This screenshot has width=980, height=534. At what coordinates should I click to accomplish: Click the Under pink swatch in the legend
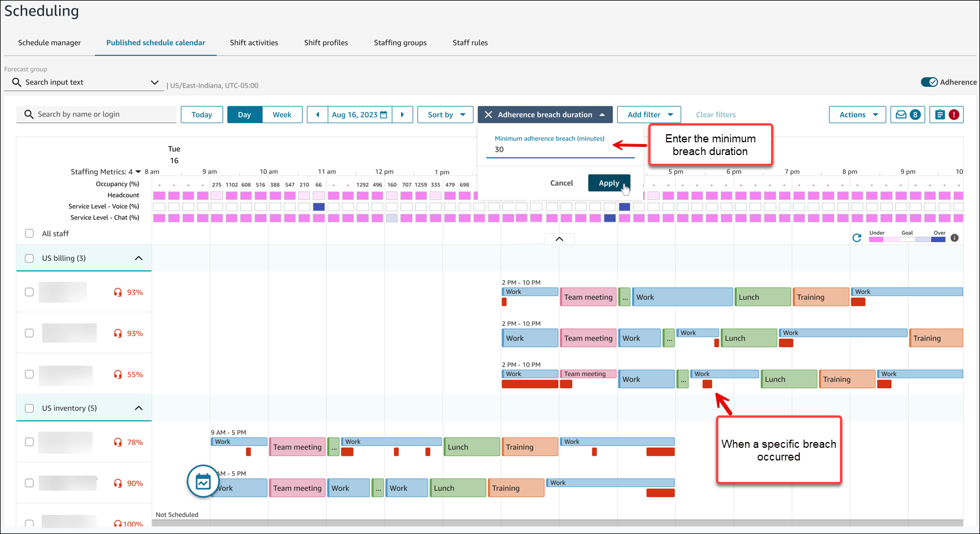(878, 239)
